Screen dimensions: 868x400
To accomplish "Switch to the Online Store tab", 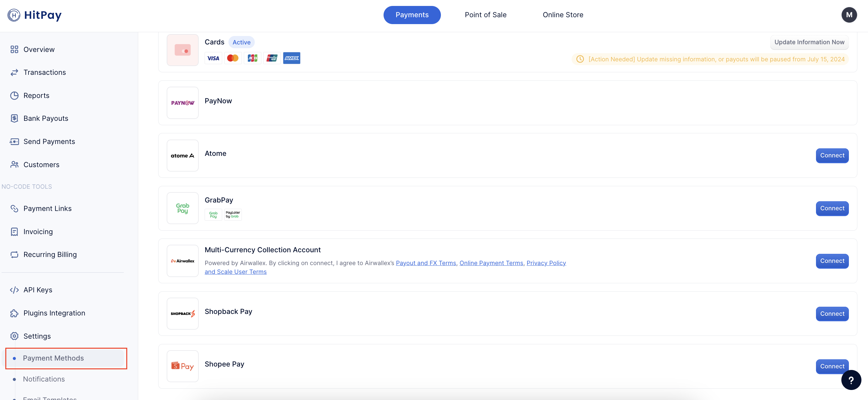I will pos(563,15).
